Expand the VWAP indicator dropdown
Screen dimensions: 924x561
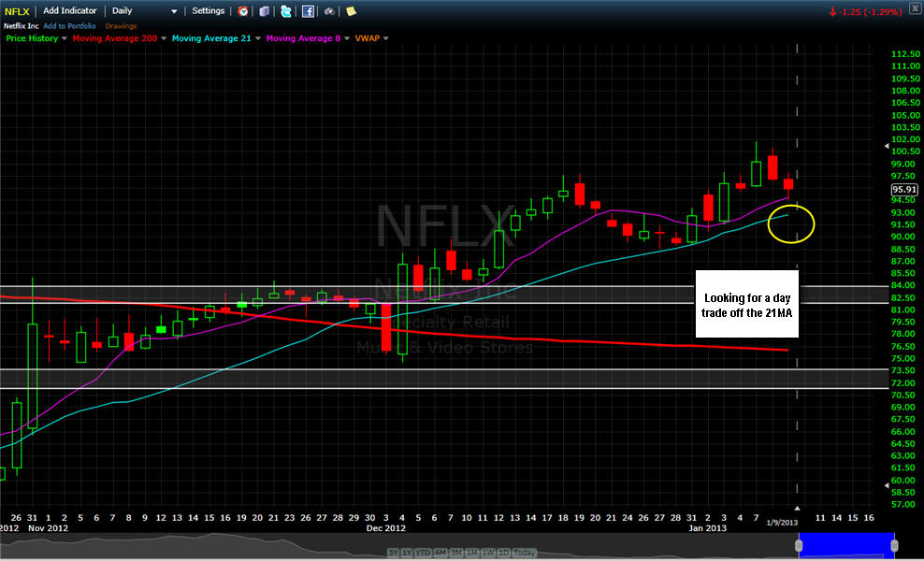pyautogui.click(x=386, y=38)
